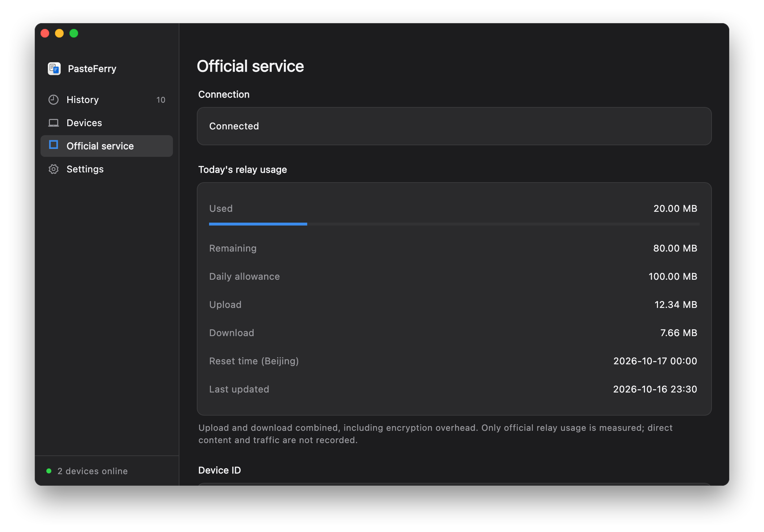Click the Upload value 12.34 MB
This screenshot has height=532, width=764.
coord(676,305)
